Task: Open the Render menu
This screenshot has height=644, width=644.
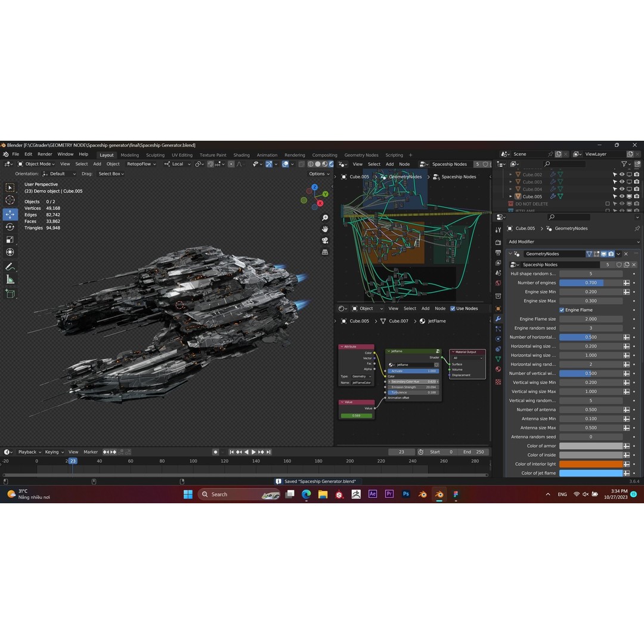Action: click(45, 154)
